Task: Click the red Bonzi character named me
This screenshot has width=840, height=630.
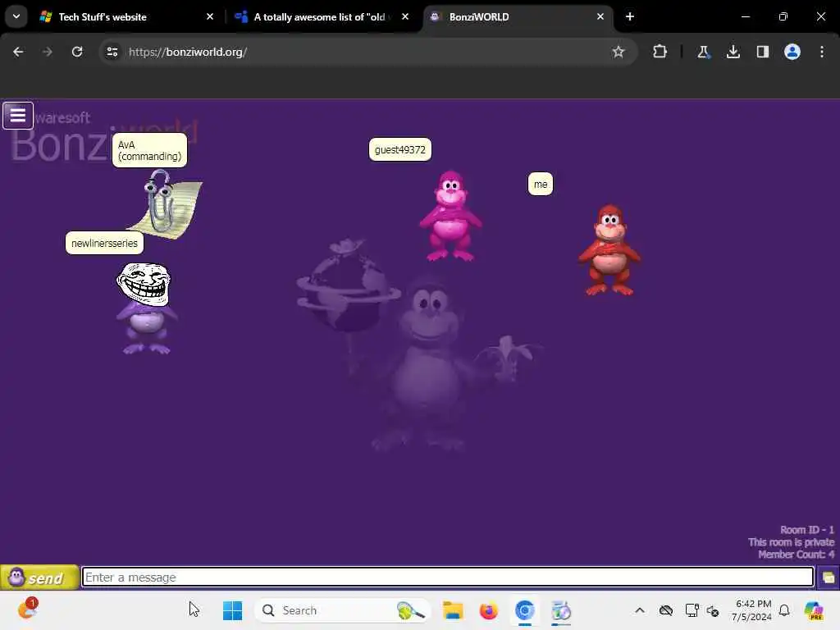Action: click(609, 250)
